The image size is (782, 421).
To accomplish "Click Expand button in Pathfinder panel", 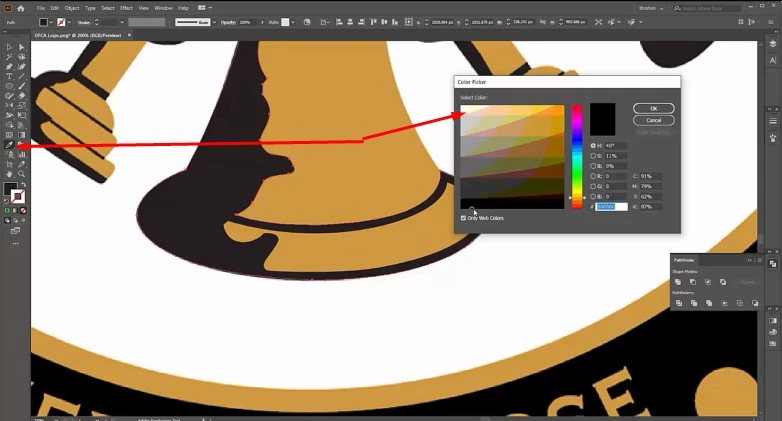I will (747, 282).
